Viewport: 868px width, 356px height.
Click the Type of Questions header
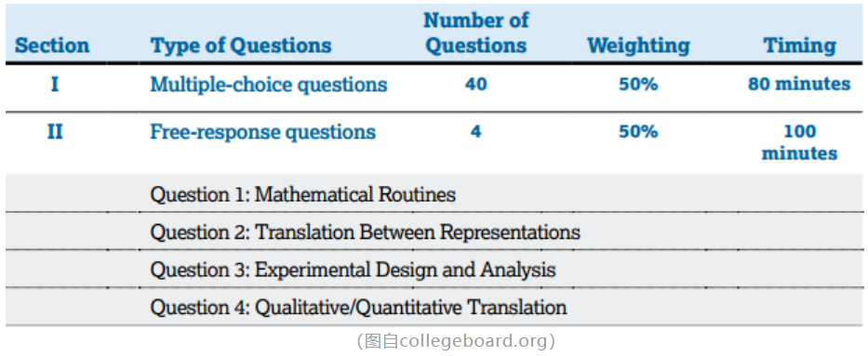pyautogui.click(x=241, y=46)
